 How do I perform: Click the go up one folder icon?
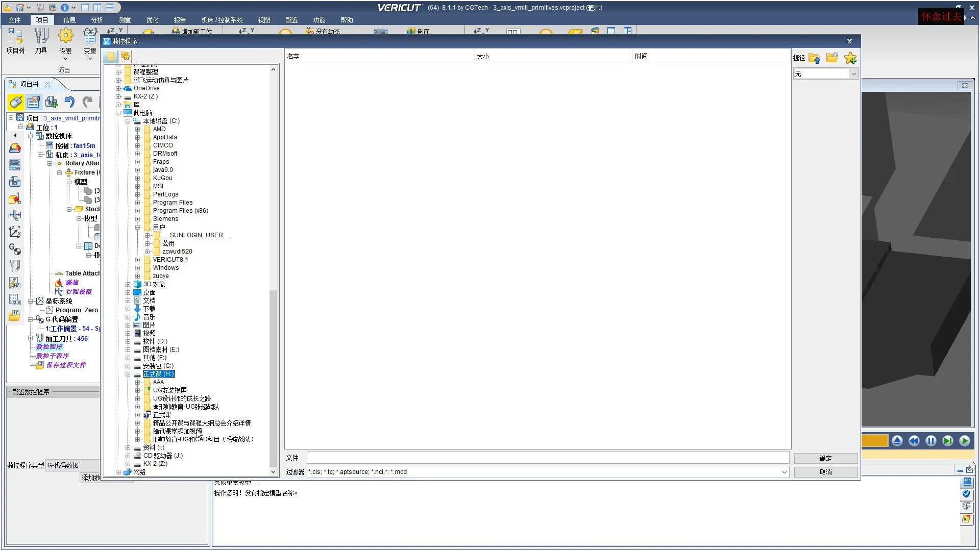click(x=814, y=58)
